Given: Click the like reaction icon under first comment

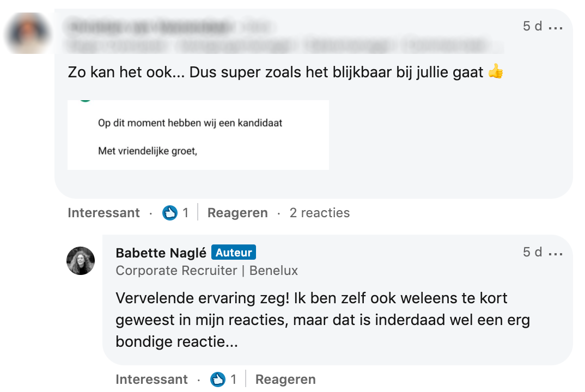Looking at the screenshot, I should (x=170, y=213).
